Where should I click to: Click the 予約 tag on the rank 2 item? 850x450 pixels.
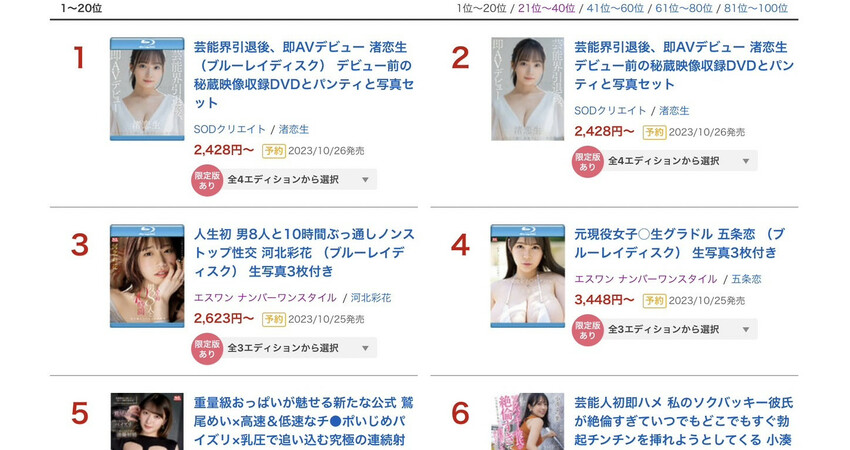(654, 132)
